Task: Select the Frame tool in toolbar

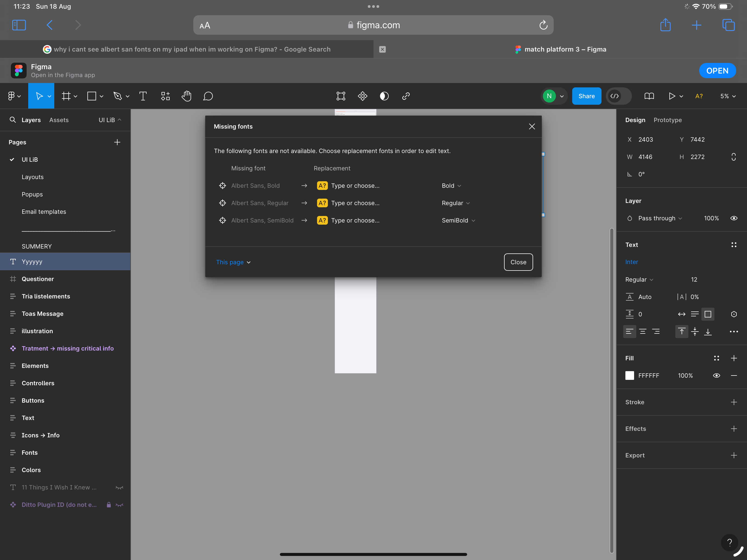Action: (x=66, y=96)
